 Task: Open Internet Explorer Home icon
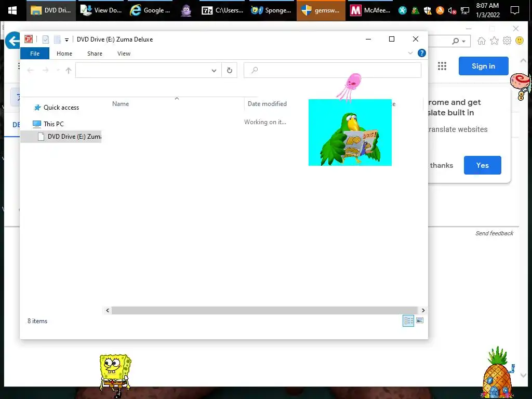[481, 41]
